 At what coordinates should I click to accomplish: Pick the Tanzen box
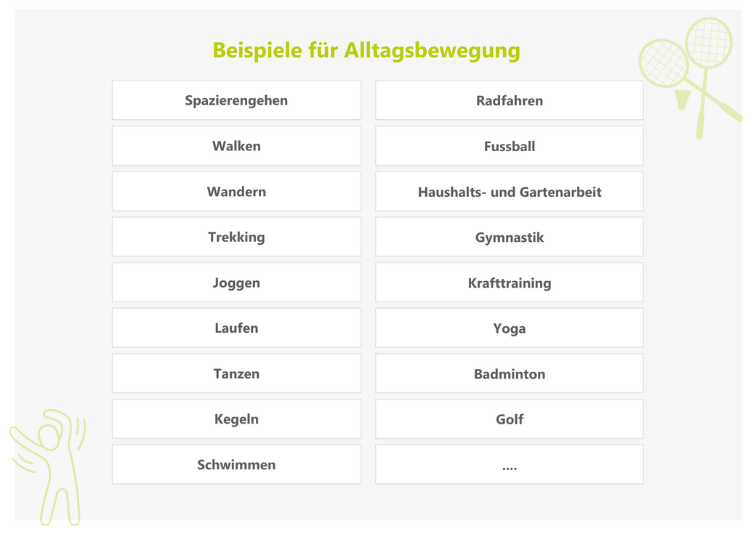click(236, 373)
